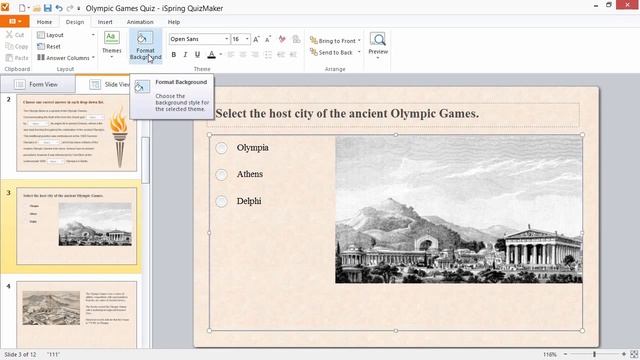Click the bullet list icon
The height and width of the screenshot is (360, 640).
tap(268, 54)
